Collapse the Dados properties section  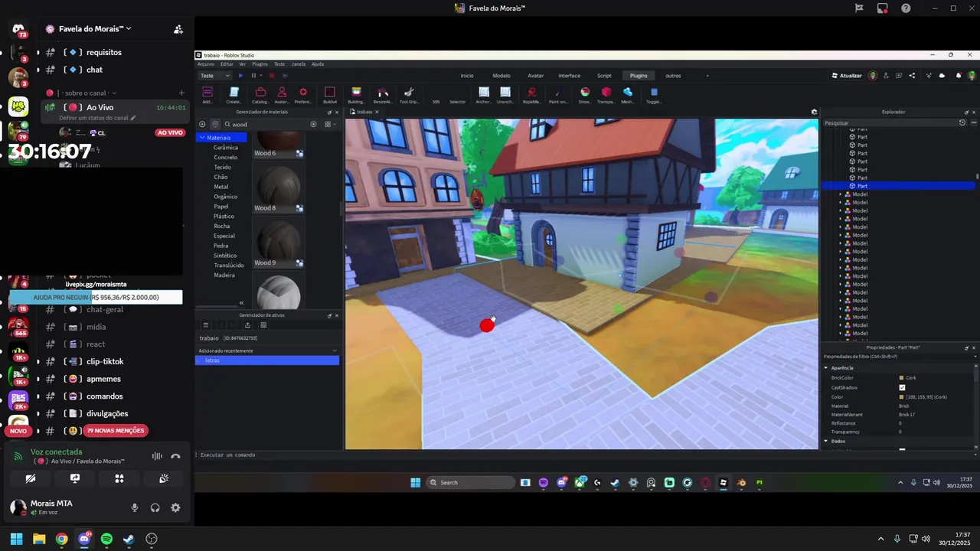tap(826, 442)
